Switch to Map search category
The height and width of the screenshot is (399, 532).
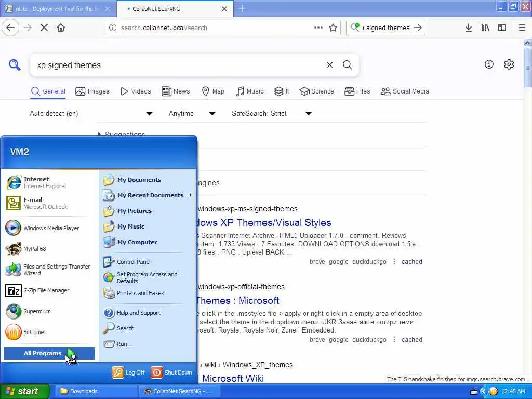point(213,91)
